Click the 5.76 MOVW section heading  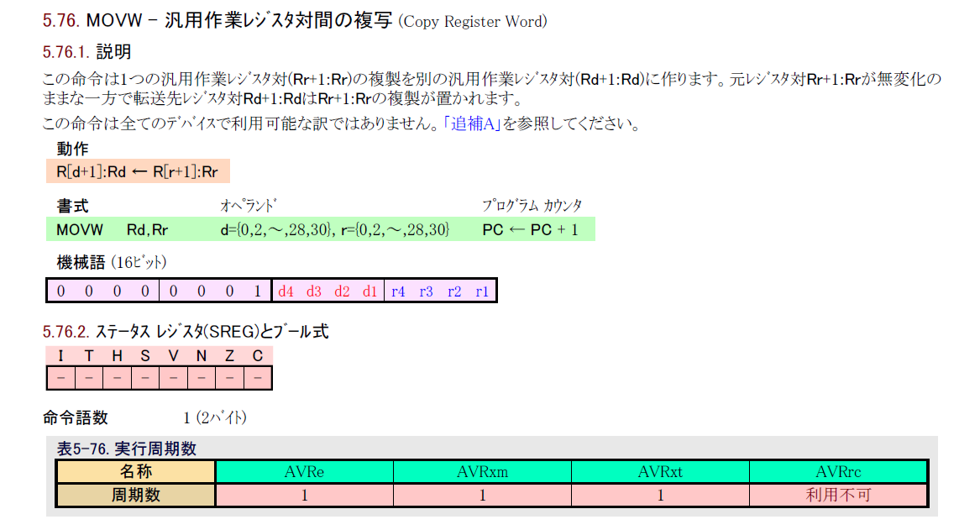[294, 21]
